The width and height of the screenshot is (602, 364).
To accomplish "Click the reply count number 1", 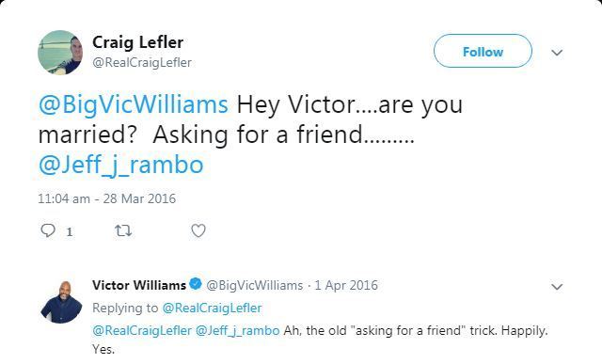I will coord(70,232).
